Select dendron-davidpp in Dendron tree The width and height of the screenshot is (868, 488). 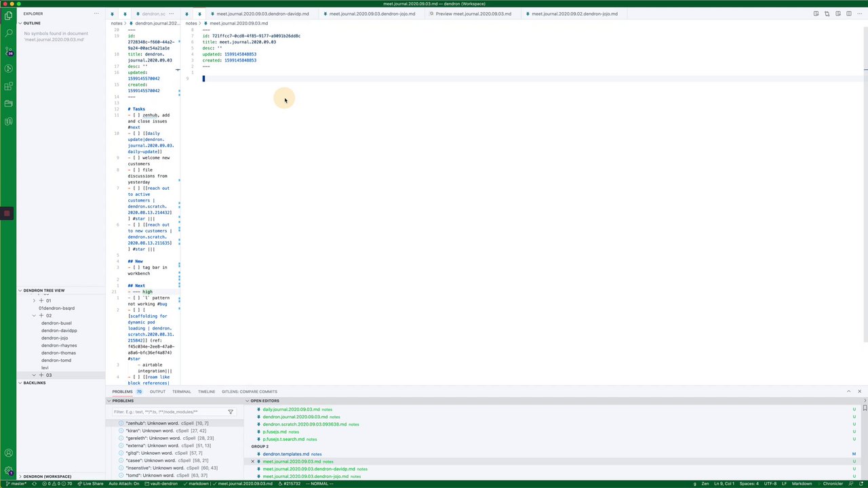(59, 331)
